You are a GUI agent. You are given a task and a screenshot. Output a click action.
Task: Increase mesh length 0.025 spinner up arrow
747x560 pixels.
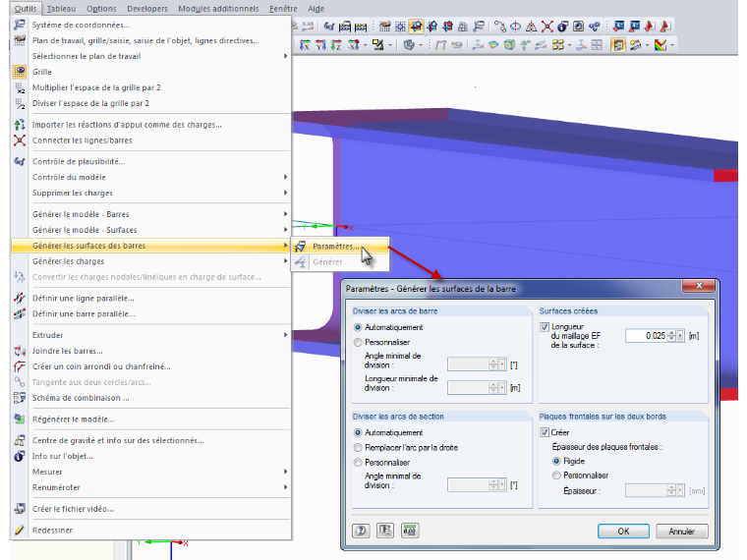(x=671, y=333)
